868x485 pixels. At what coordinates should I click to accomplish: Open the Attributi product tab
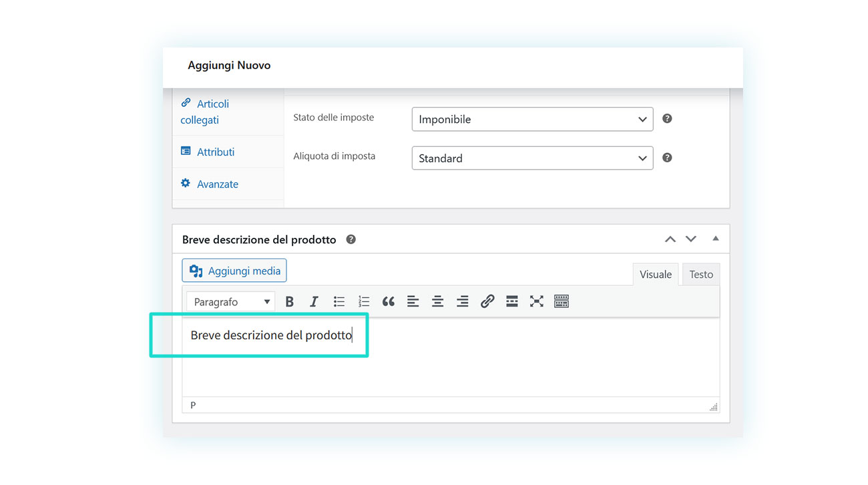(228, 152)
